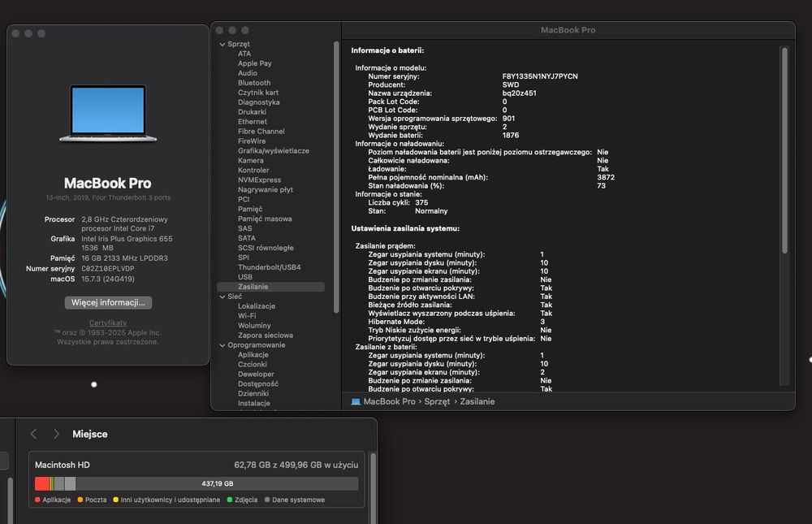Click battery info pane scrollbar
Screen dimensions: 812x524
click(784, 150)
